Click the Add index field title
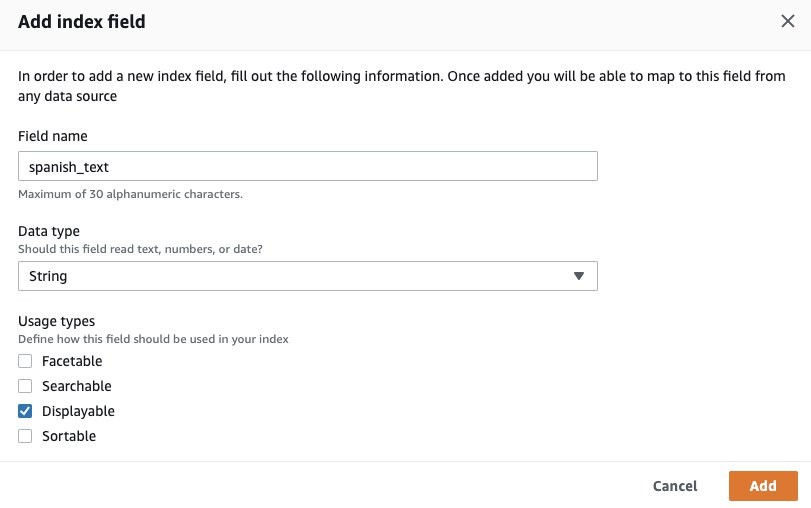 (x=82, y=22)
